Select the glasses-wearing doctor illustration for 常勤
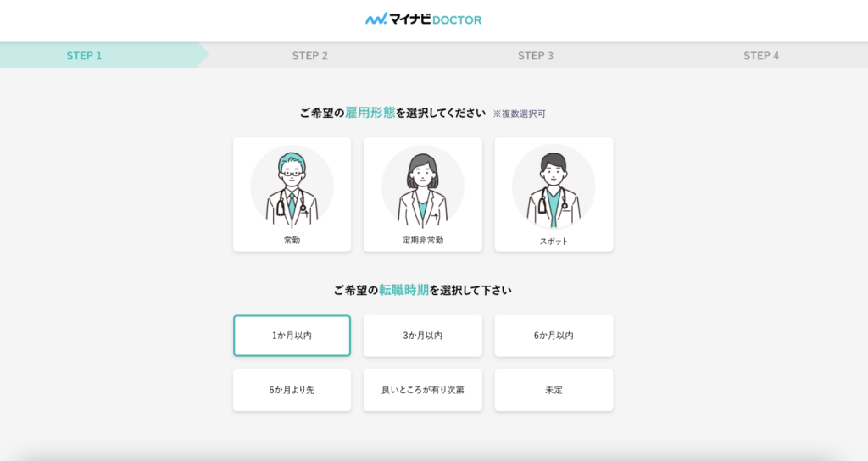 pos(292,187)
